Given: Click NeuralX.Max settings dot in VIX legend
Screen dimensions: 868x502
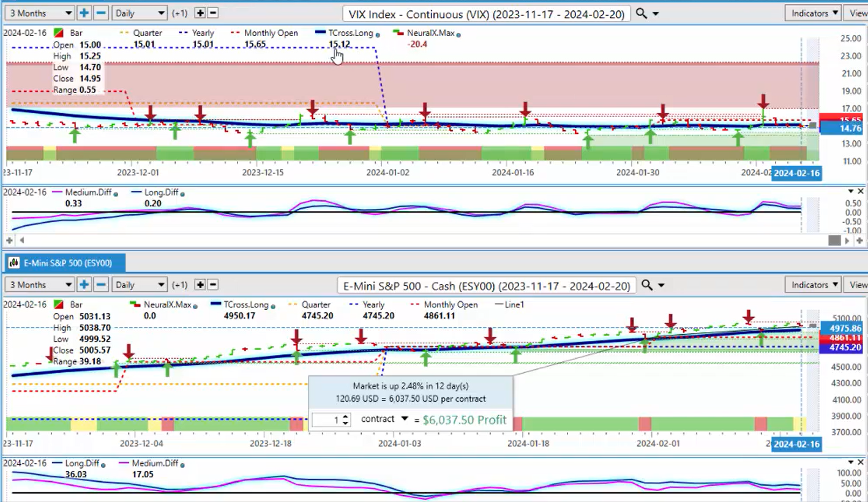Looking at the screenshot, I should tap(458, 35).
